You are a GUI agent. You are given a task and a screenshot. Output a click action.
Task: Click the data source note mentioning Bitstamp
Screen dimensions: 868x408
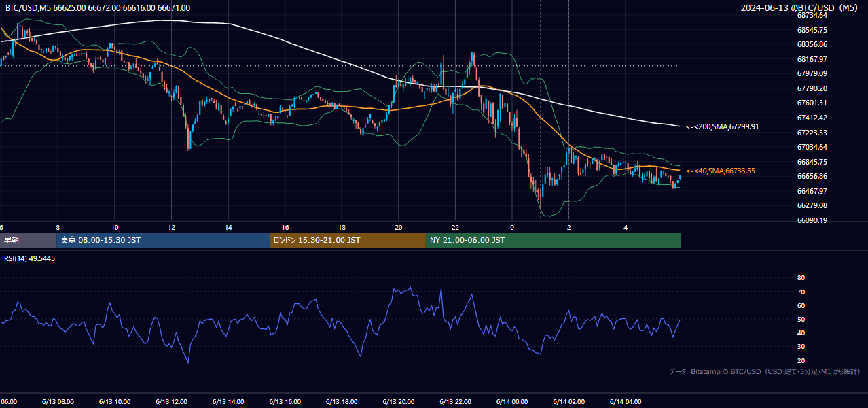click(x=765, y=372)
